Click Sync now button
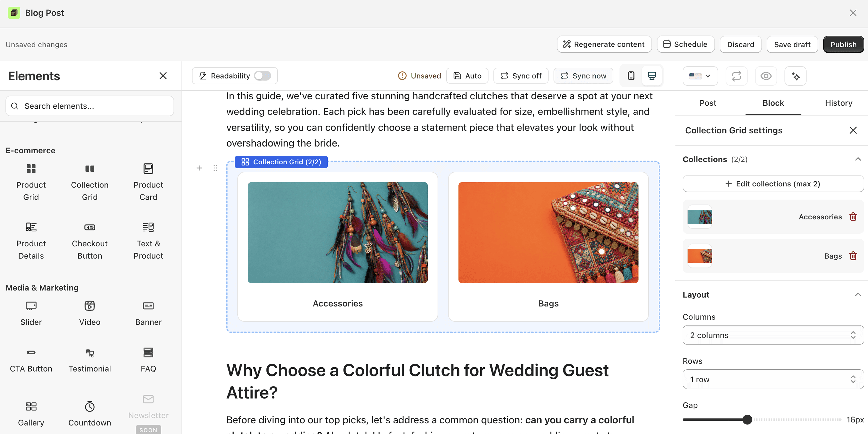 [x=583, y=76]
